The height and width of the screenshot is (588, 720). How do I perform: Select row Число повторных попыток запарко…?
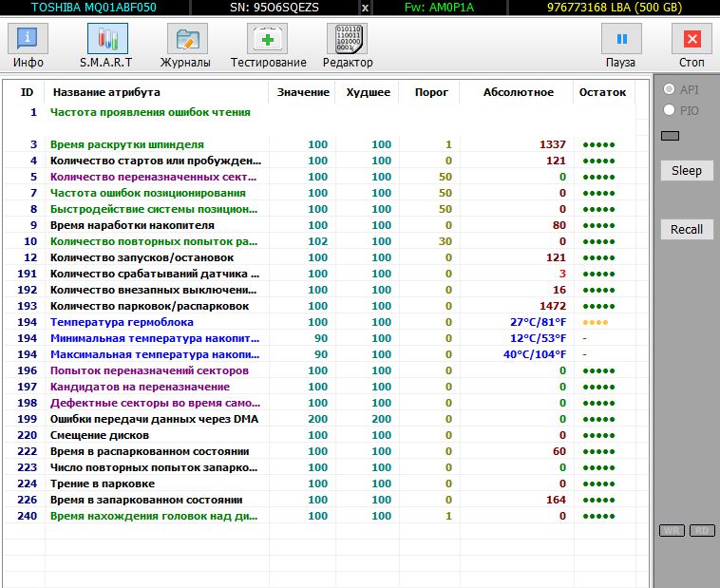319,467
